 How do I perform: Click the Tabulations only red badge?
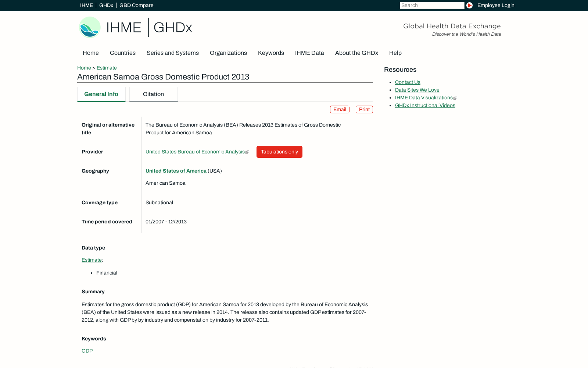279,152
